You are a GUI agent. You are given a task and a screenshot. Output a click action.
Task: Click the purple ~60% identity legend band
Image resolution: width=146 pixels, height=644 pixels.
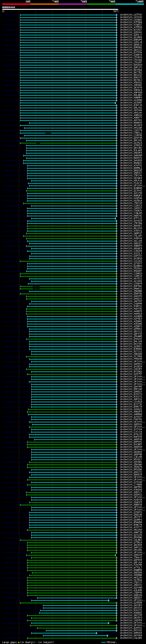click(73, 4)
